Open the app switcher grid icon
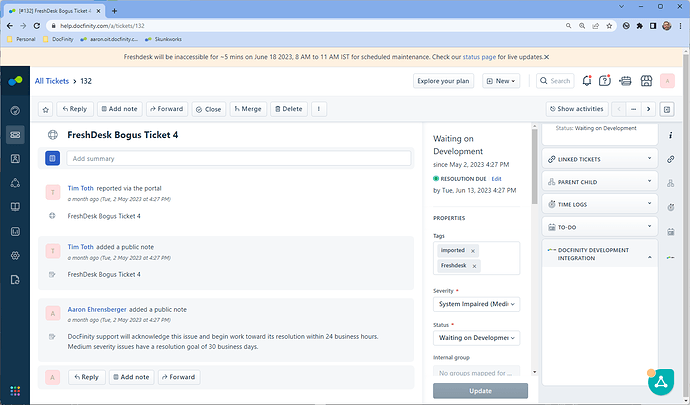690x405 pixels. (x=15, y=391)
